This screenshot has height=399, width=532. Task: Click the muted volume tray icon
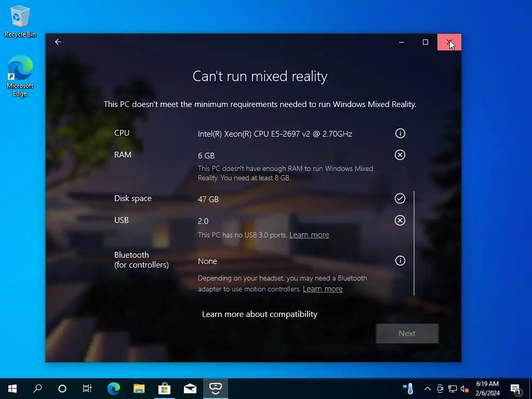[x=464, y=389]
